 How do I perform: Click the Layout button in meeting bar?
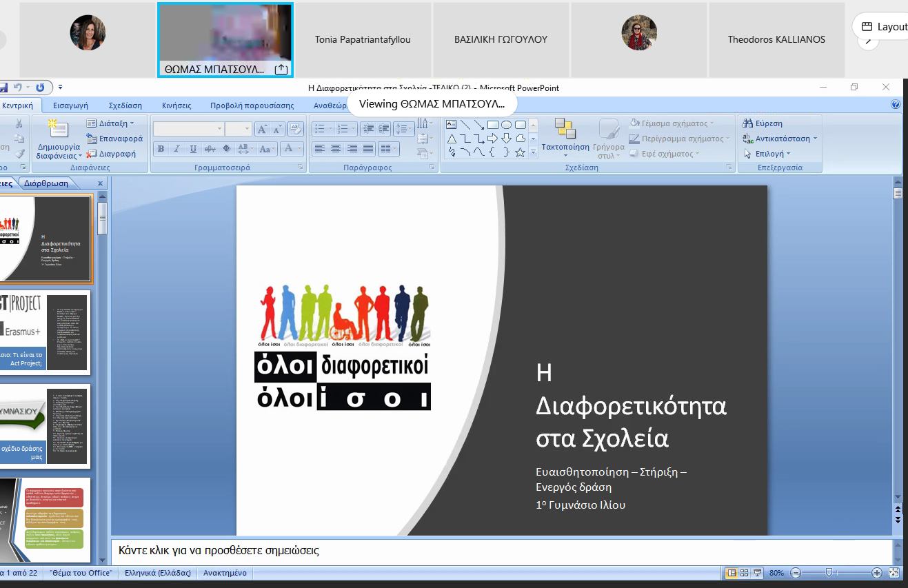(x=883, y=27)
